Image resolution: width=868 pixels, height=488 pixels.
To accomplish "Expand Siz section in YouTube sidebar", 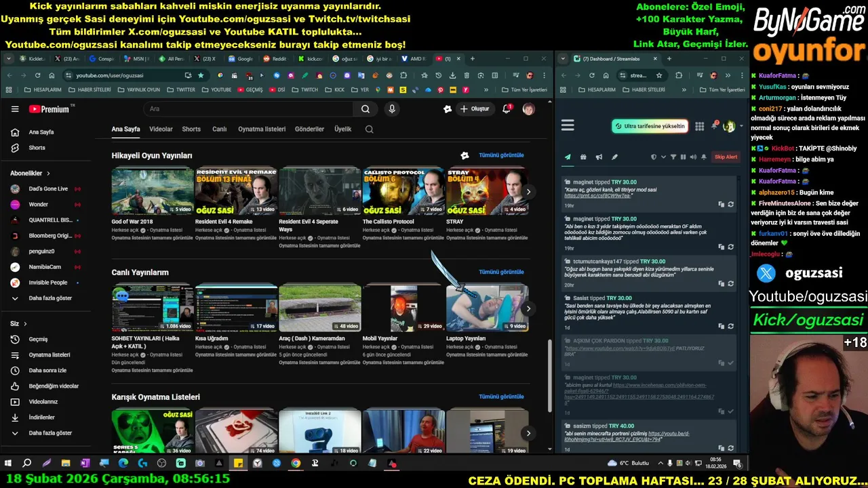I will coord(18,324).
